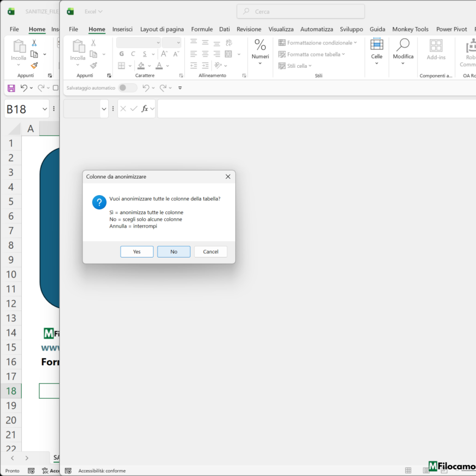476x476 pixels.
Task: Open Formatta come tabella dropdown
Action: click(x=312, y=54)
